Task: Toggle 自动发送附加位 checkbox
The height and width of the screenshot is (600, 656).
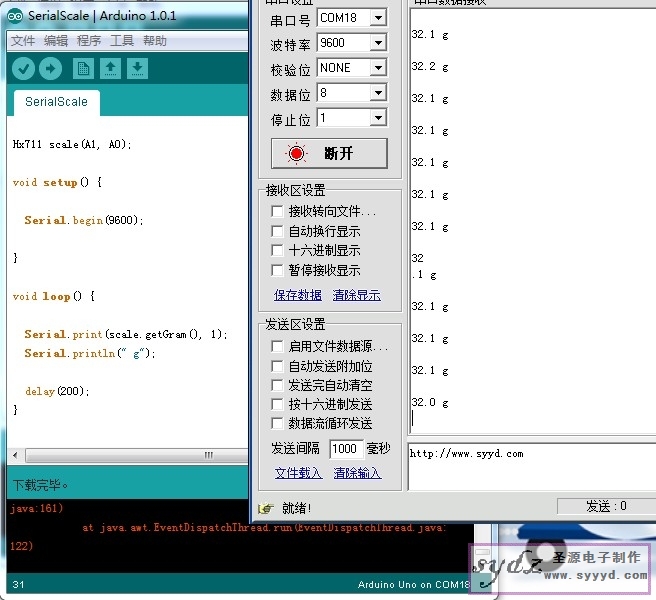Action: pyautogui.click(x=277, y=366)
